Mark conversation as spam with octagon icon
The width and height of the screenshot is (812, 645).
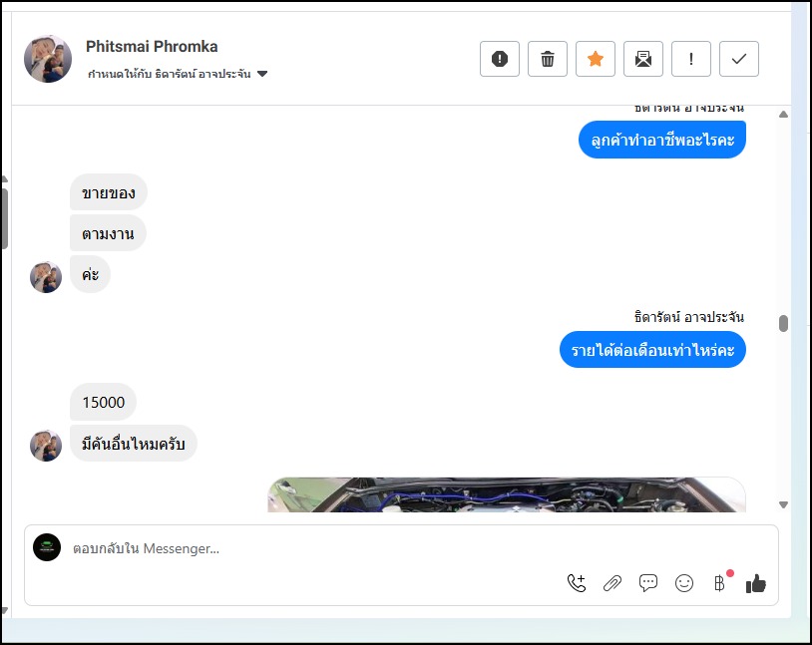[x=499, y=59]
